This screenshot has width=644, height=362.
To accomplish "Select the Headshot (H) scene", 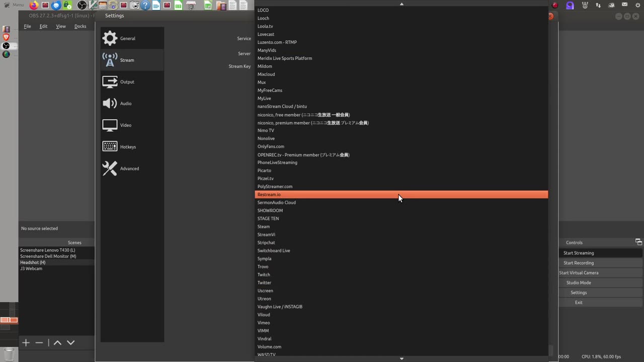I will click(x=56, y=262).
